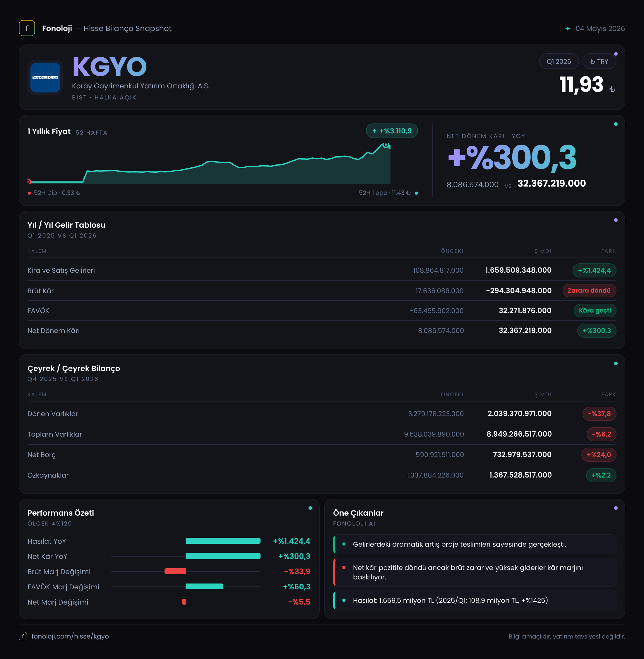This screenshot has width=644, height=659.
Task: Click the KGYO ticker title
Action: [x=109, y=67]
